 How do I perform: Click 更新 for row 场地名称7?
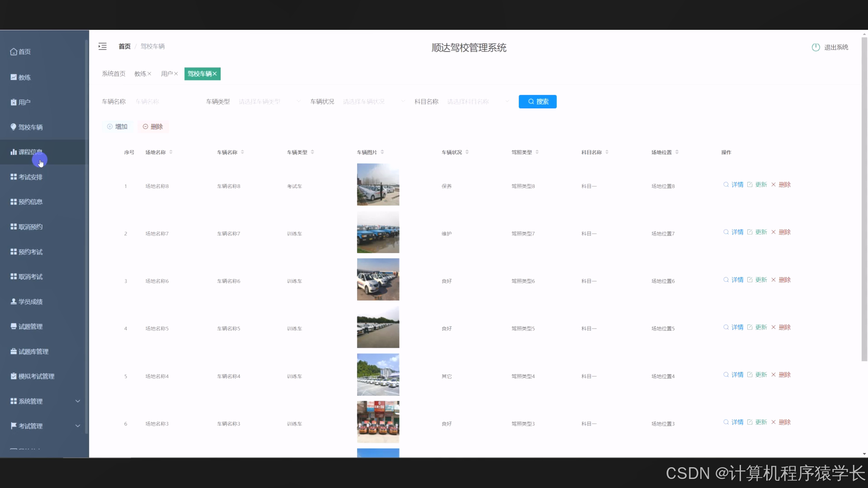(757, 232)
